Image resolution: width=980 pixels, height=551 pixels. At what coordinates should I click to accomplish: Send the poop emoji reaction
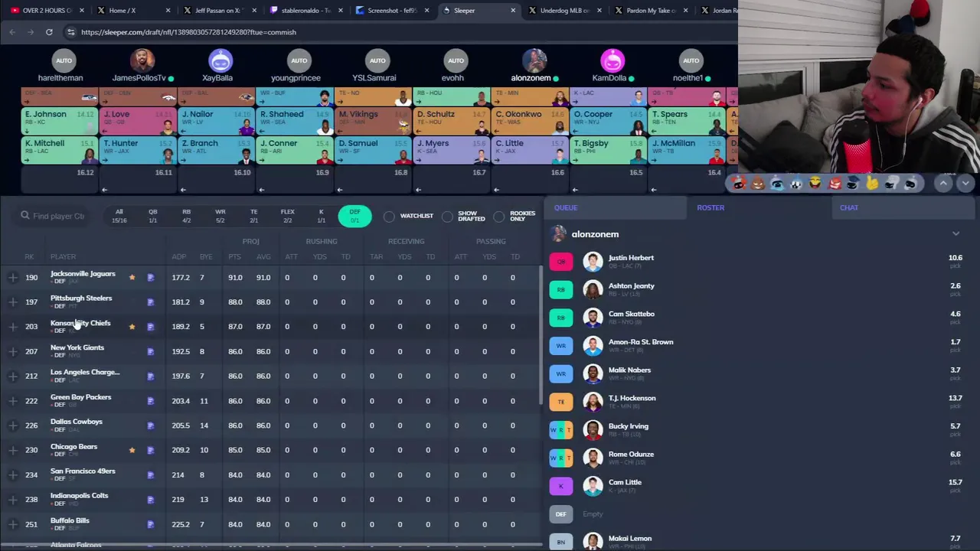(758, 184)
